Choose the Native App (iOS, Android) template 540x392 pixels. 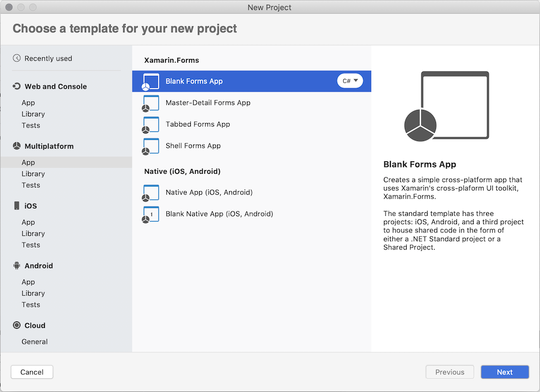(251, 192)
